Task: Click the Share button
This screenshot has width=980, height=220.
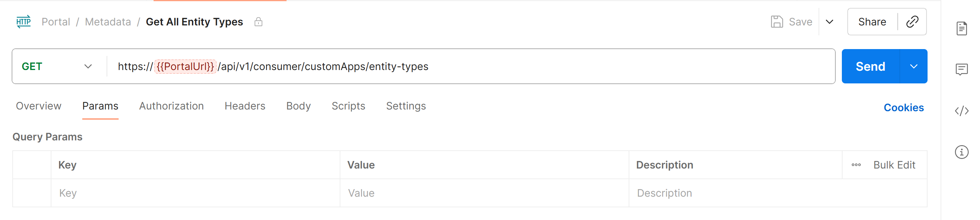Action: click(872, 22)
